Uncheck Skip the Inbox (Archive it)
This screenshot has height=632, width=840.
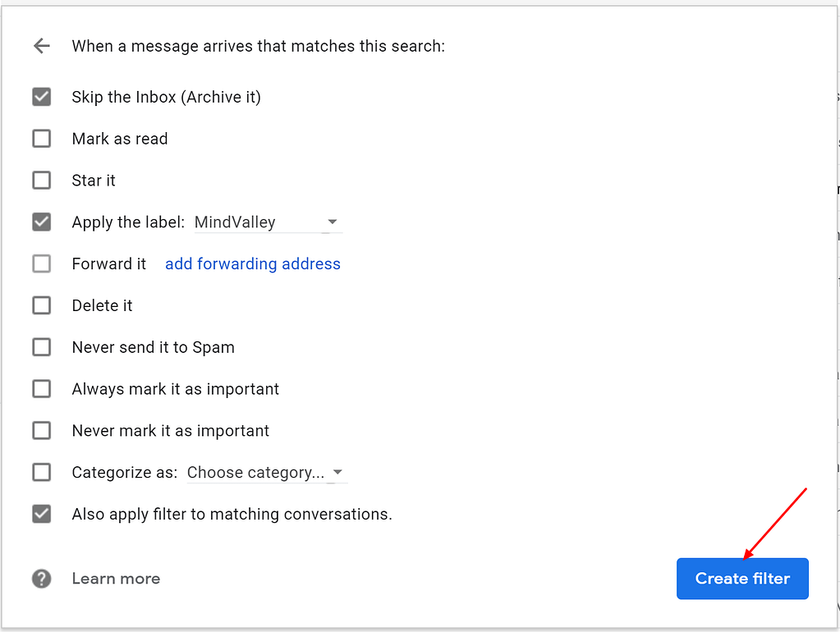click(42, 97)
